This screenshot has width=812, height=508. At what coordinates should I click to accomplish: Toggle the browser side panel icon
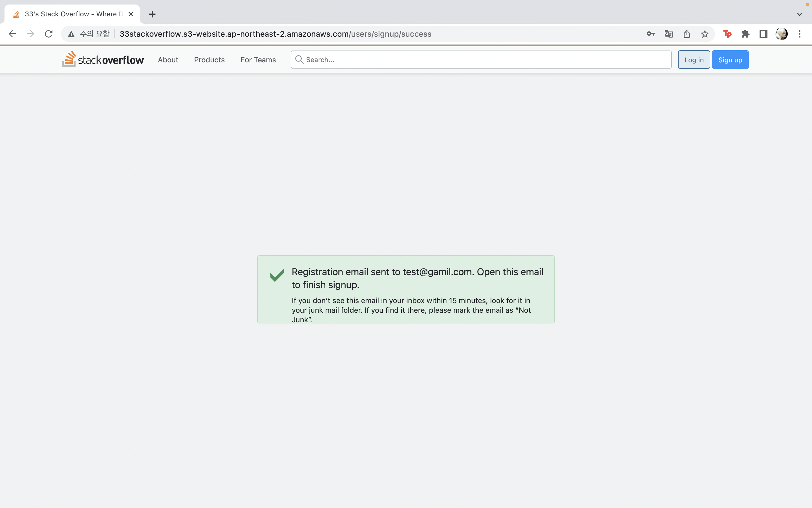coord(763,34)
